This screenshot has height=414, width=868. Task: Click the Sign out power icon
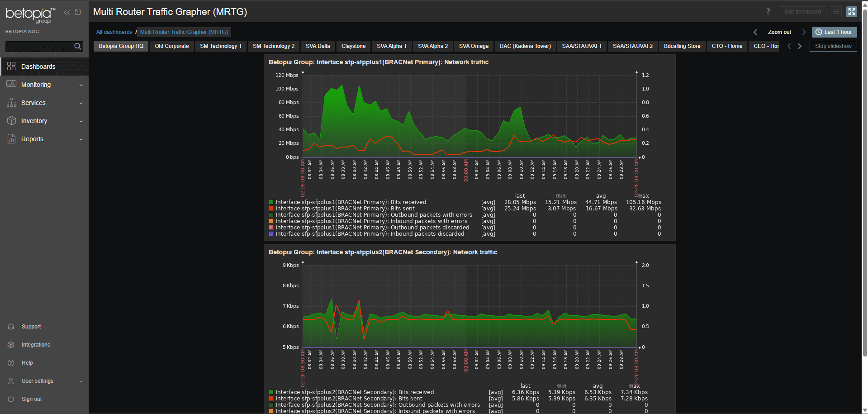11,399
